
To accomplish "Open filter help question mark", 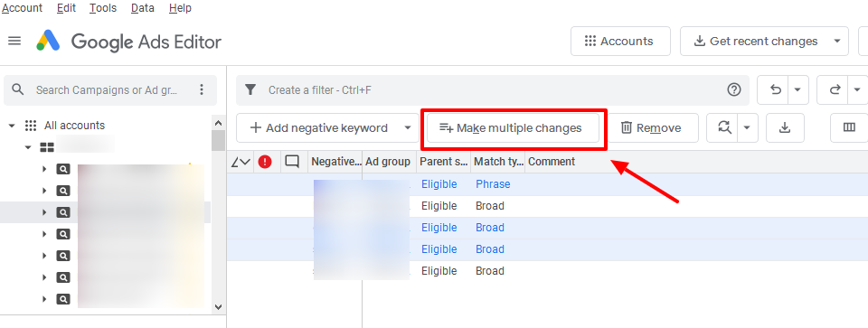I will [734, 89].
